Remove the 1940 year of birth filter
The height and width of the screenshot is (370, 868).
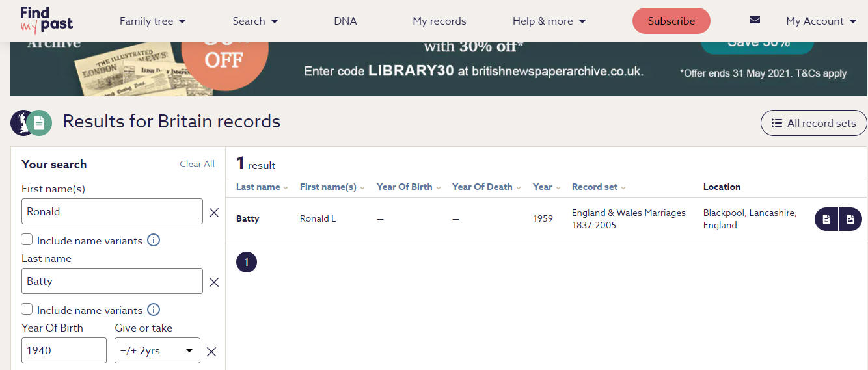pyautogui.click(x=211, y=351)
